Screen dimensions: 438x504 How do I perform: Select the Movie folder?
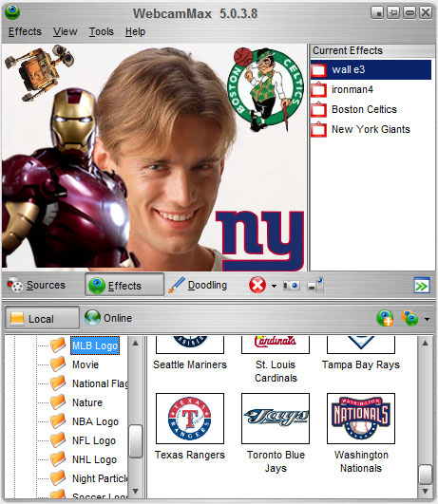click(x=86, y=364)
